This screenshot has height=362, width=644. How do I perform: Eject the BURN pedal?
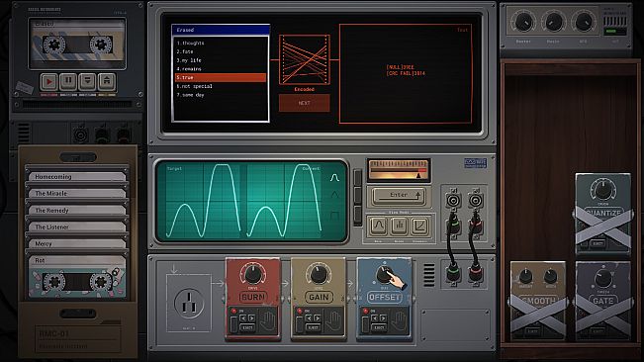(x=247, y=328)
